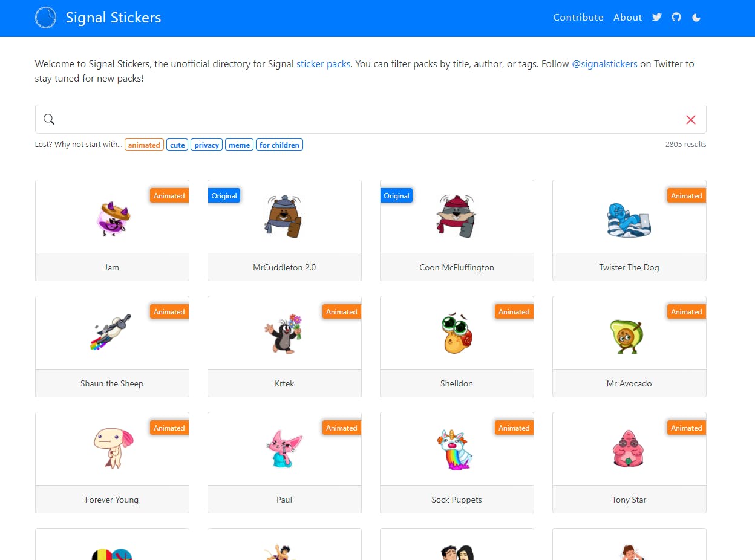Open the Sock Puppets unicorn sticker image
Viewport: 755px width, 560px height.
[454, 449]
